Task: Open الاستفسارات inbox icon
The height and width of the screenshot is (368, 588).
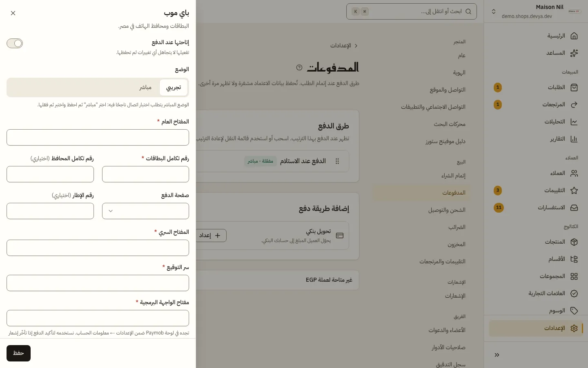Action: point(574,208)
